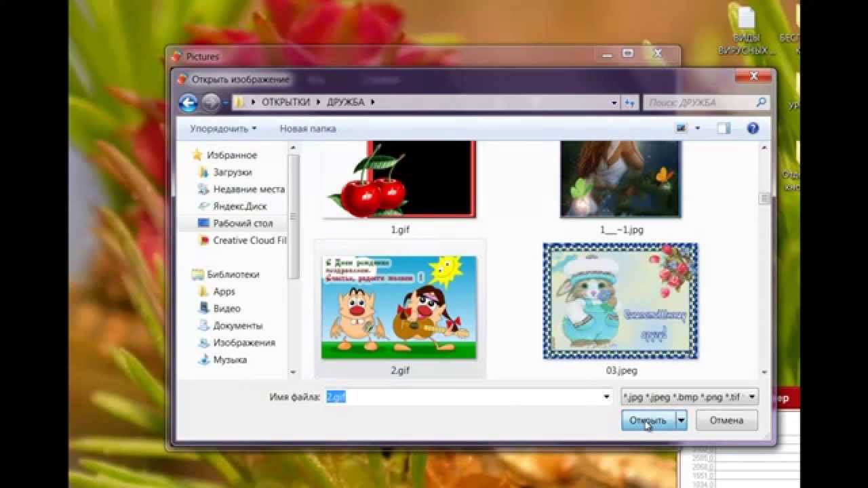Viewport: 868px width, 488px height.
Task: Select Рабочий стол in sidebar
Action: [243, 223]
